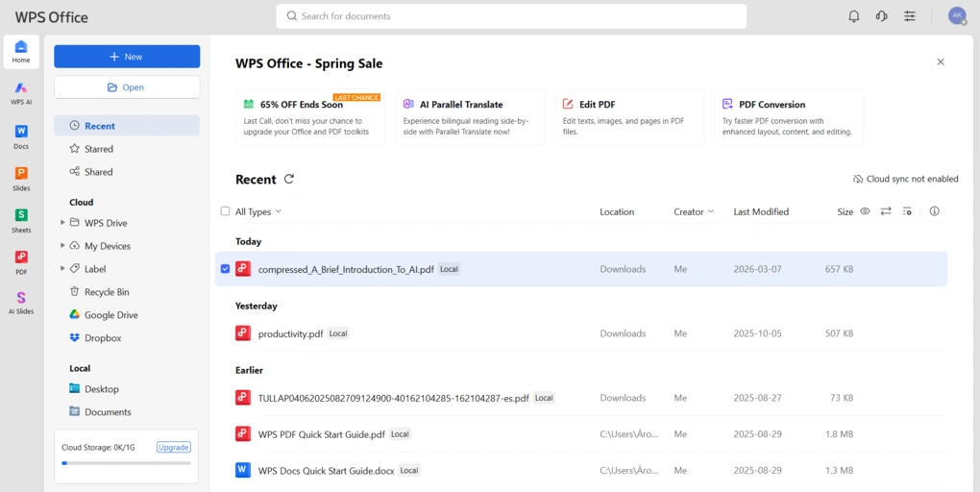This screenshot has width=980, height=492.
Task: Upgrade cloud storage
Action: tap(174, 447)
